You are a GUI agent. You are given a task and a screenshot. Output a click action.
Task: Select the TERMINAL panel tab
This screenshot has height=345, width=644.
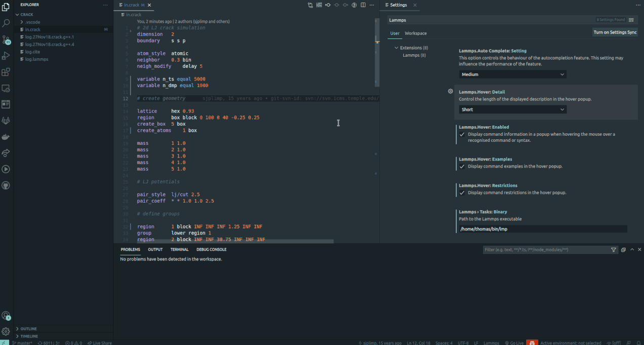179,249
